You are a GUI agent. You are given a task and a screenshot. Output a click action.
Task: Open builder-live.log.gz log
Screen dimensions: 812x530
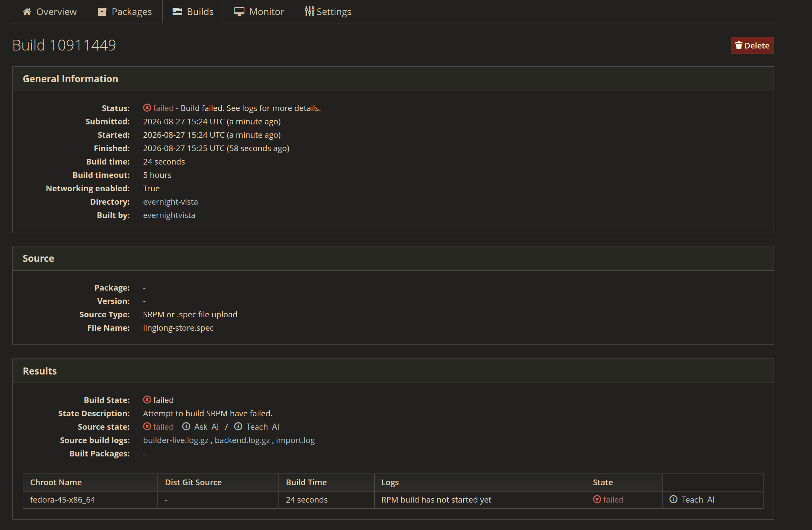176,440
